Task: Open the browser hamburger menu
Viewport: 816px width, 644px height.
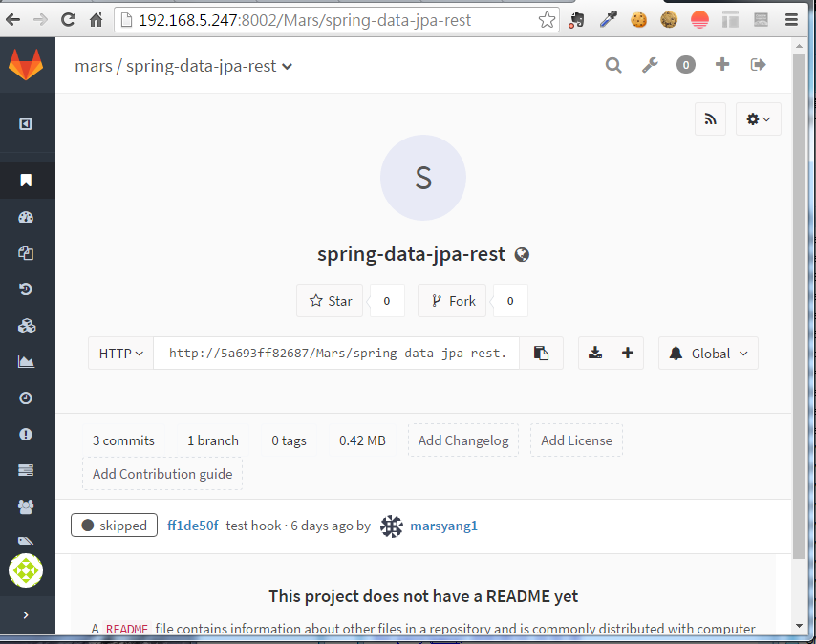Action: coord(791,20)
